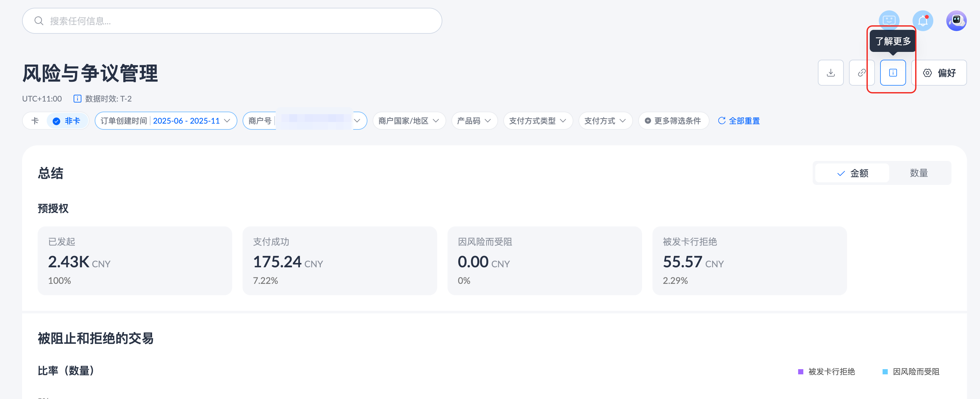The height and width of the screenshot is (399, 980).
Task: Open notifications bell icon
Action: click(923, 21)
